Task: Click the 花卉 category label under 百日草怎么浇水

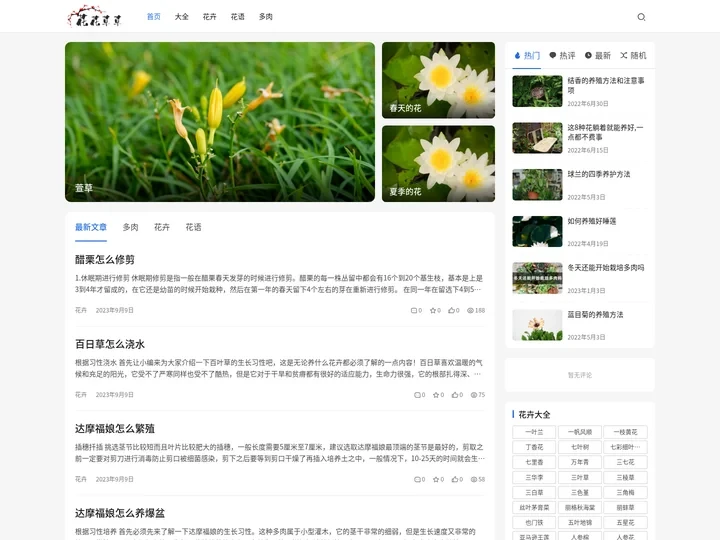Action: point(81,395)
